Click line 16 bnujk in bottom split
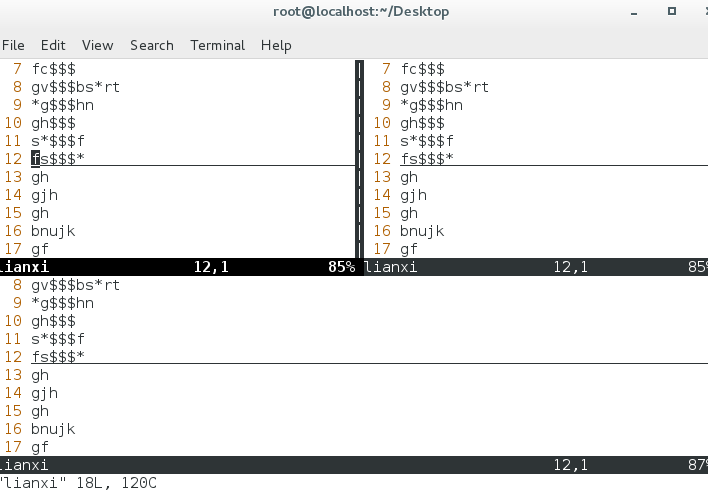This screenshot has height=491, width=708. 53,430
